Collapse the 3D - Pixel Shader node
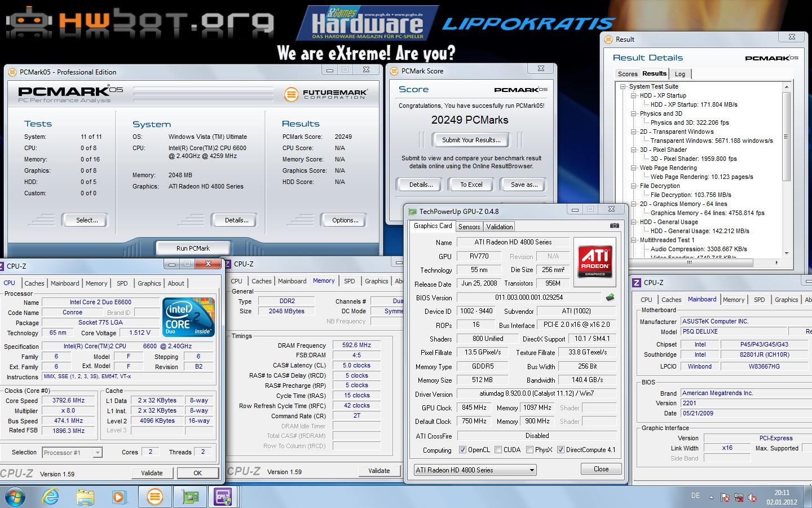 click(634, 150)
